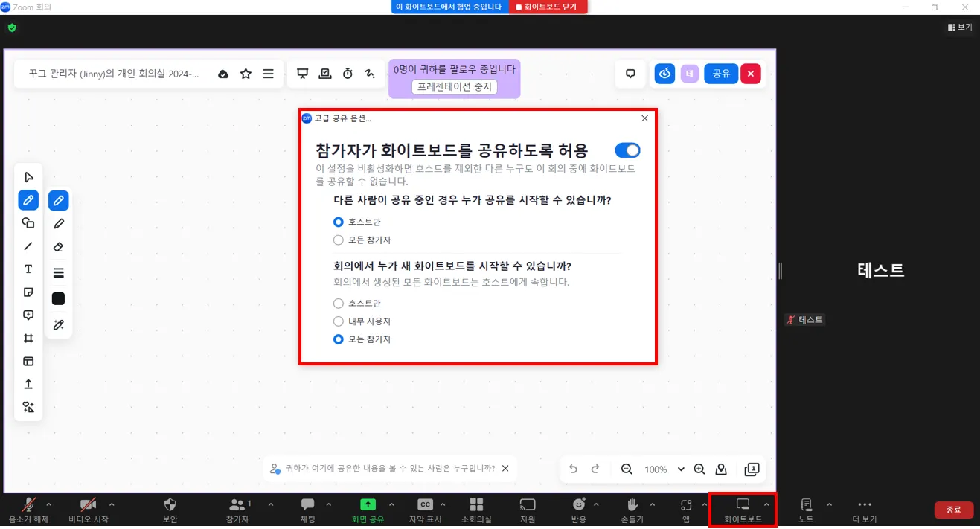
Task: Click the cloud saved icon
Action: (223, 74)
